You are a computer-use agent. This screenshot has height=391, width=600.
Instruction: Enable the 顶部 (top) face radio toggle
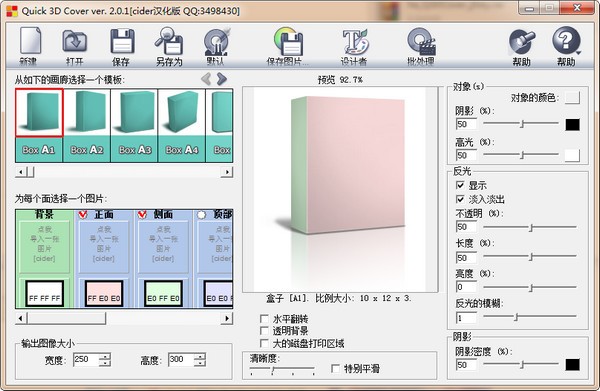pos(202,215)
